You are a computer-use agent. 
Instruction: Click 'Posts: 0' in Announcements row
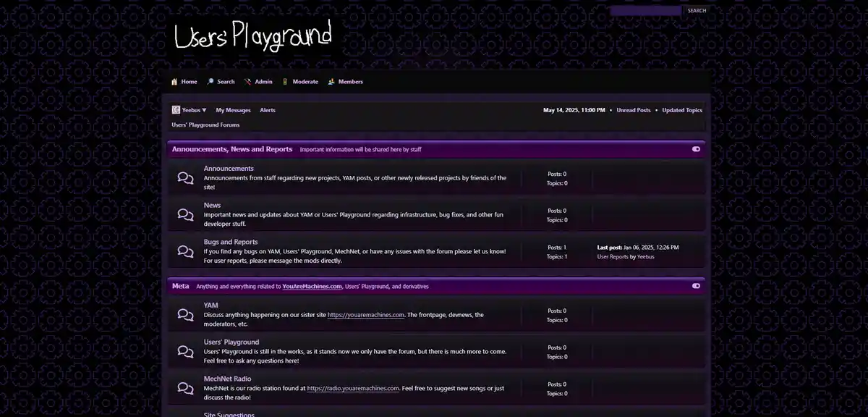[x=557, y=174]
